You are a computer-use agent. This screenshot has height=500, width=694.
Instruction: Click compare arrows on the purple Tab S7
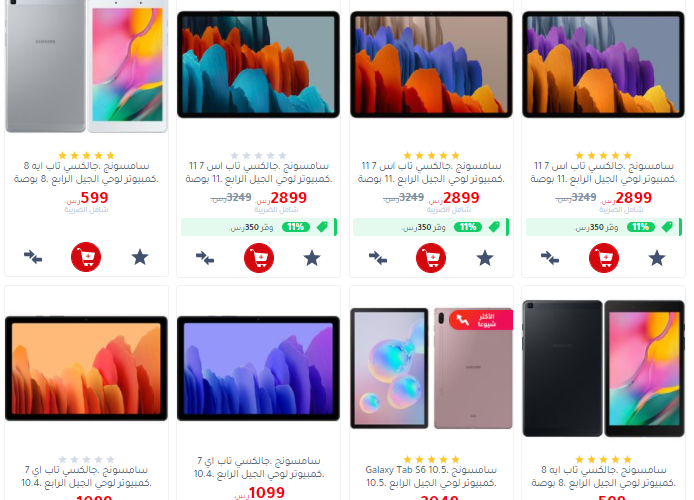pyautogui.click(x=550, y=258)
